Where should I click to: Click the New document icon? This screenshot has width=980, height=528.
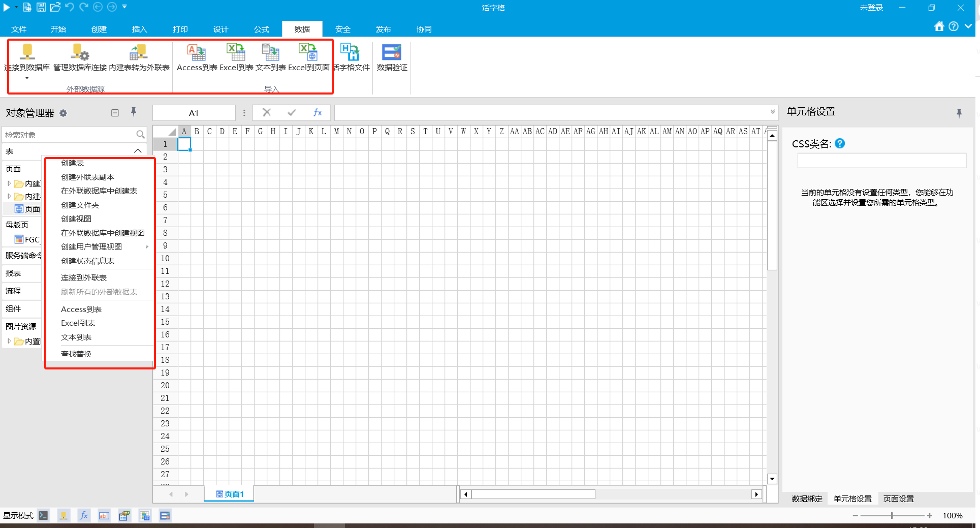27,7
